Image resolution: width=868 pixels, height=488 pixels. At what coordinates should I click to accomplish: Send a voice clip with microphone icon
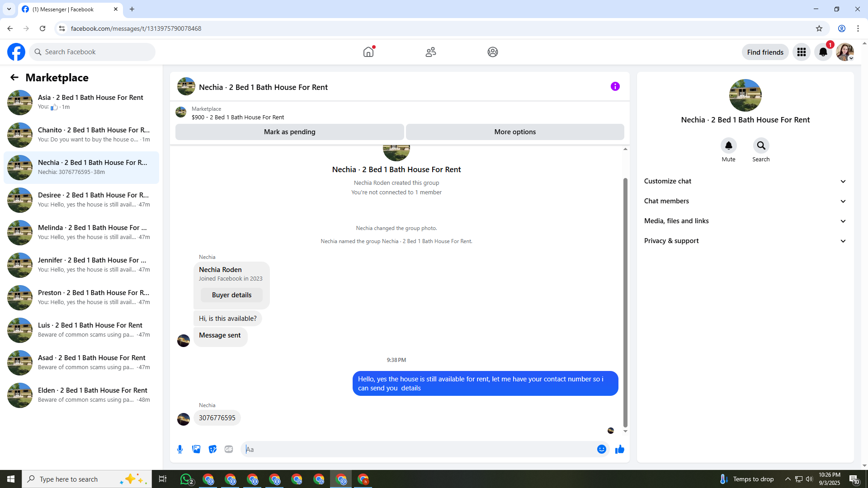180,449
